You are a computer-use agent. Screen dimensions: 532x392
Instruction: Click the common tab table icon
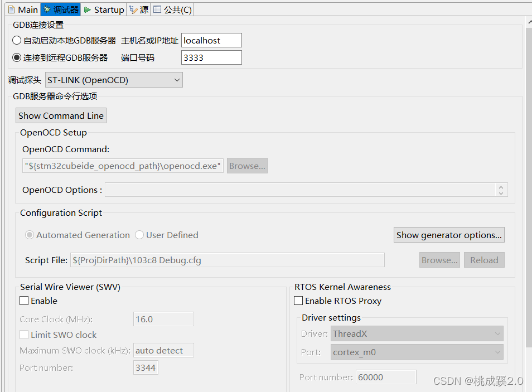(x=157, y=9)
